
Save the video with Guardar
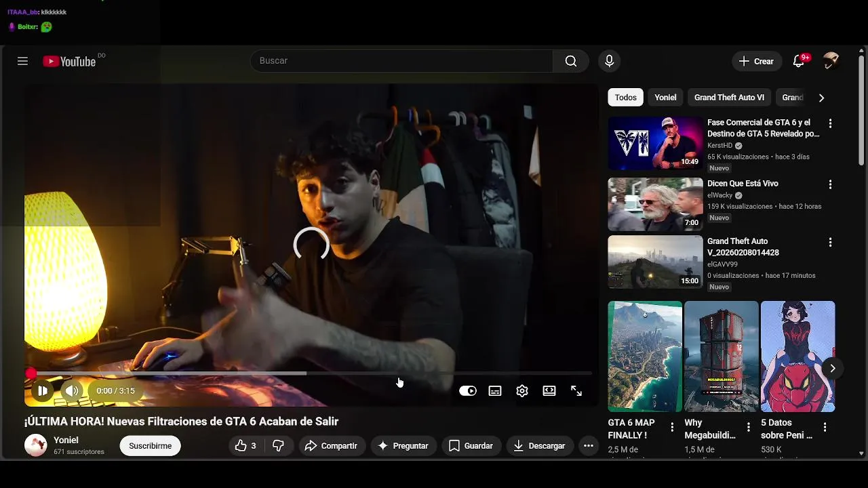[x=471, y=446]
